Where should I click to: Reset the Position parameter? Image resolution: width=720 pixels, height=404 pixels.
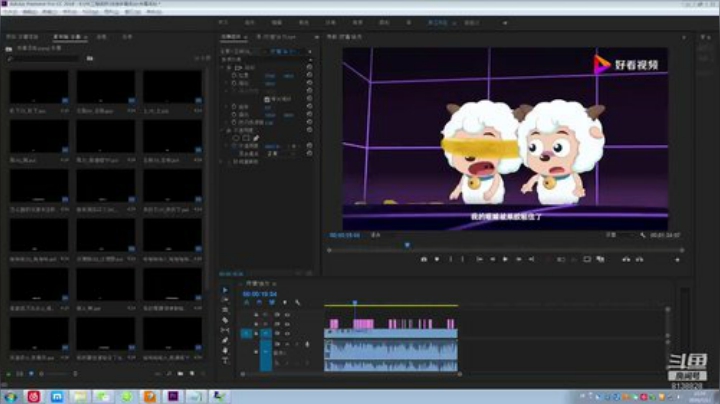tap(309, 75)
